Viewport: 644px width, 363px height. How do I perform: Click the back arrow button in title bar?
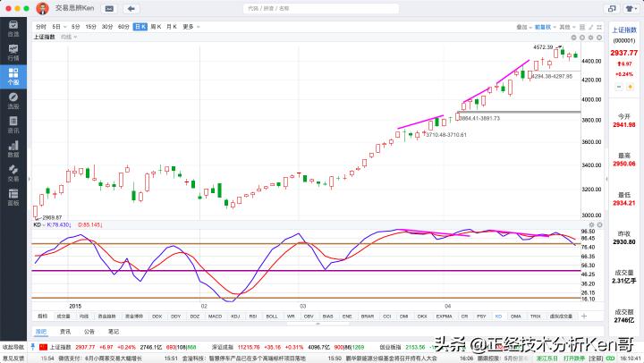click(x=131, y=9)
